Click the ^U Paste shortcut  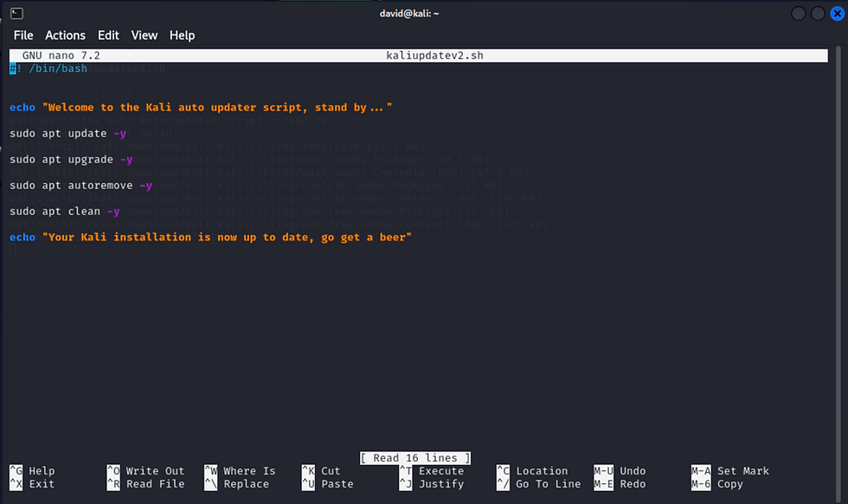(x=327, y=484)
